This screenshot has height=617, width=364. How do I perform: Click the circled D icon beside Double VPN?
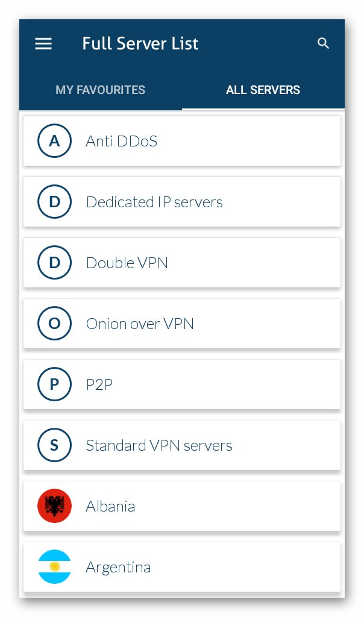[x=54, y=263]
